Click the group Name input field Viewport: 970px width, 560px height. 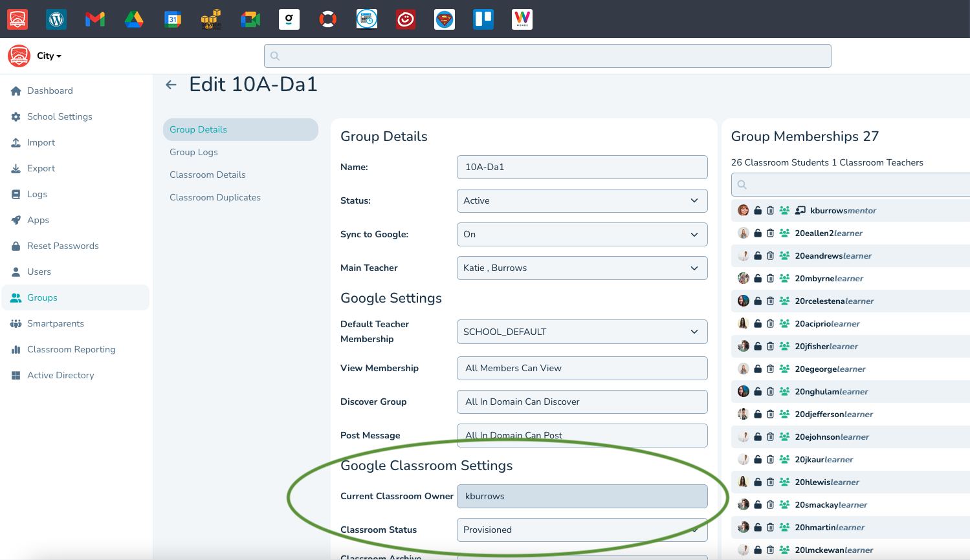[x=581, y=167]
